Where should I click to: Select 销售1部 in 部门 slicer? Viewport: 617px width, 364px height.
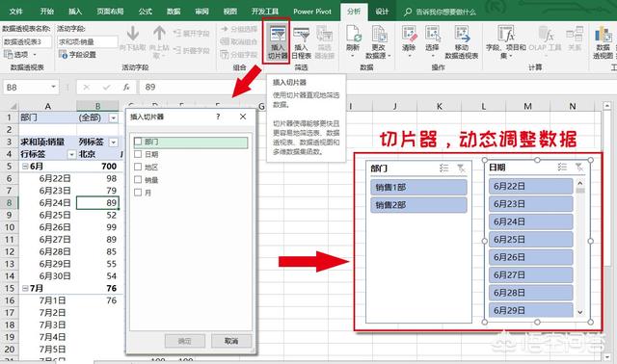coord(418,187)
